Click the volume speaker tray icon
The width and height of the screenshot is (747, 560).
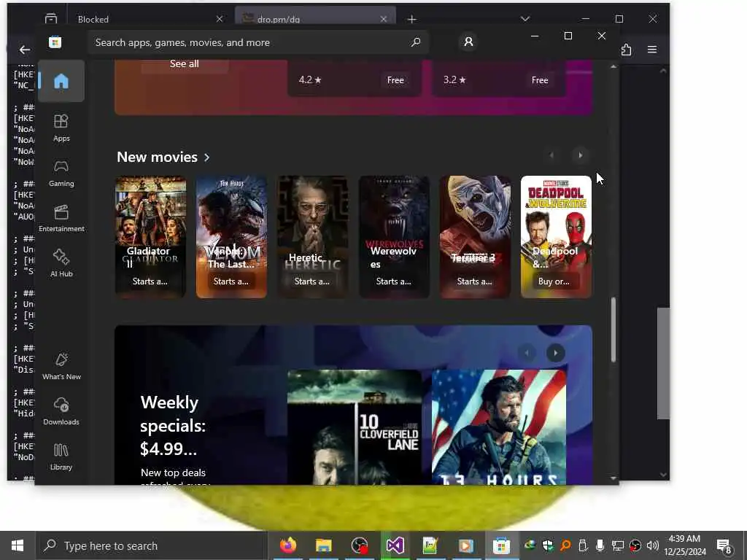tap(652, 545)
